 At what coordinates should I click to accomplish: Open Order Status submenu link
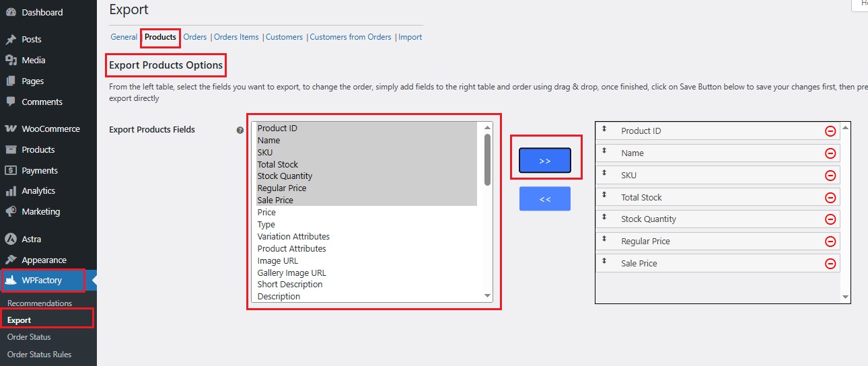(29, 337)
